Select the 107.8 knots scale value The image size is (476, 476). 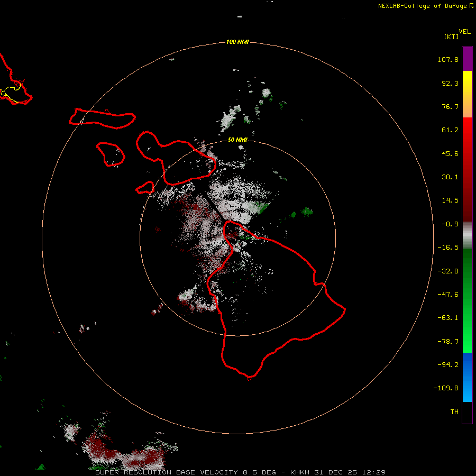[448, 59]
